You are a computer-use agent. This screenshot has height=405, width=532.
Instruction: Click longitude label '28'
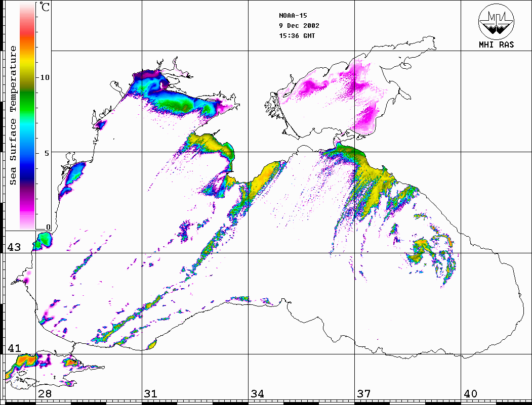pyautogui.click(x=45, y=393)
